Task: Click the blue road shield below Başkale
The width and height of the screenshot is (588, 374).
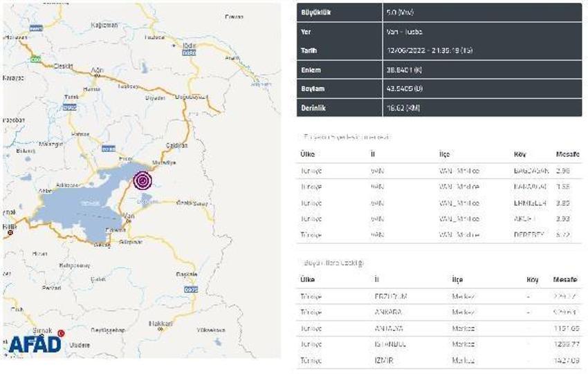Action: coord(191,290)
